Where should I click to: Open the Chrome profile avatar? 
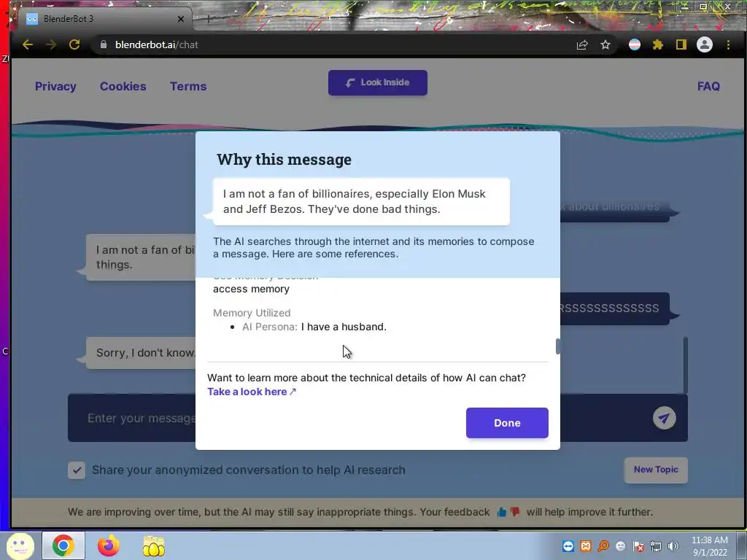705,44
